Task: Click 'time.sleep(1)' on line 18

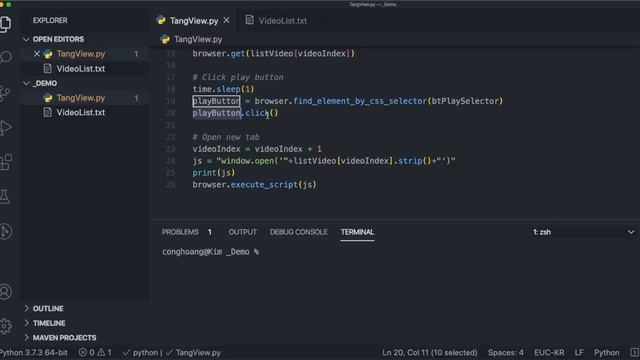Action: tap(223, 89)
